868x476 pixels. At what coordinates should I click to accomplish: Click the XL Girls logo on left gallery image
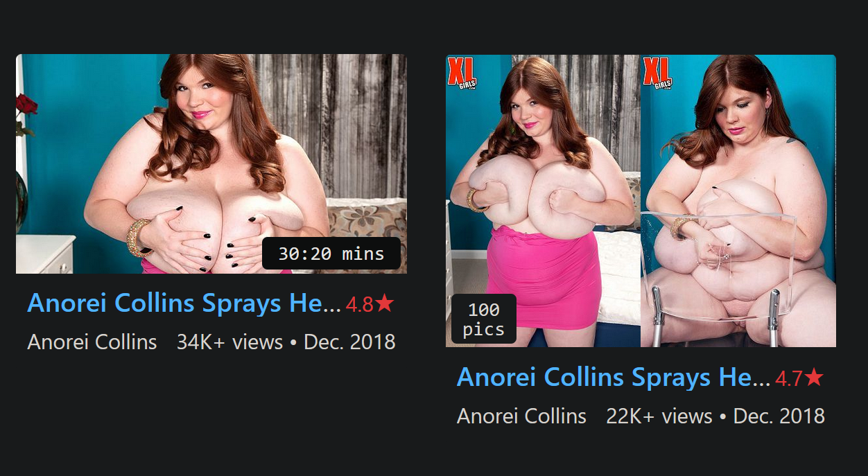point(462,73)
